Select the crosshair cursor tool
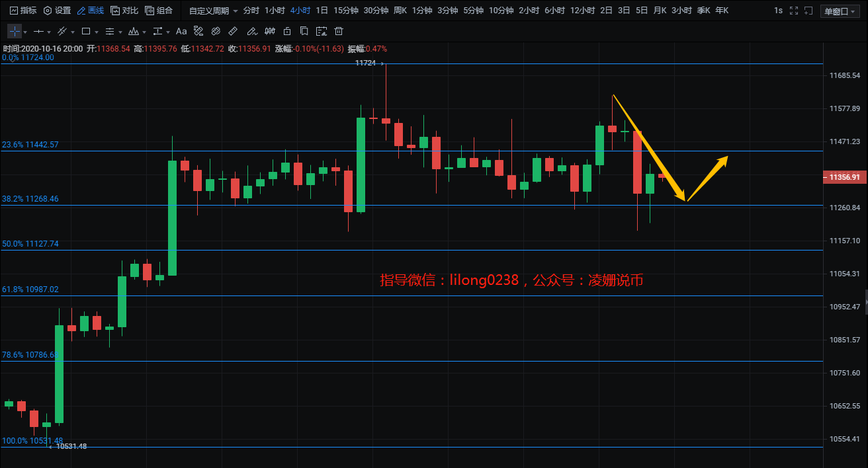 click(15, 31)
